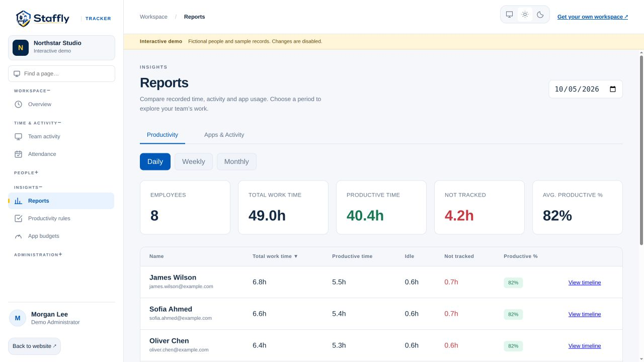Select the Monthly period
644x362 pixels.
[x=236, y=161]
